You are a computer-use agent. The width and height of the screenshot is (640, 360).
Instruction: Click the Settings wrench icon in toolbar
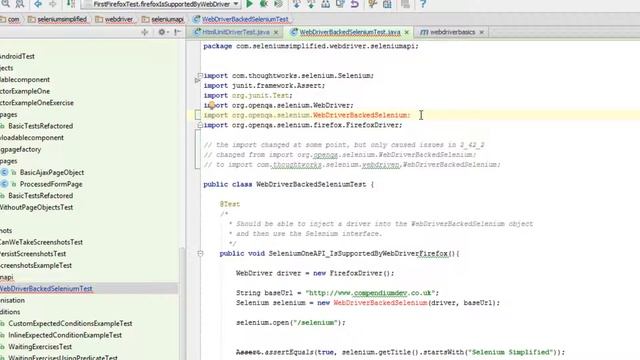(x=372, y=4)
